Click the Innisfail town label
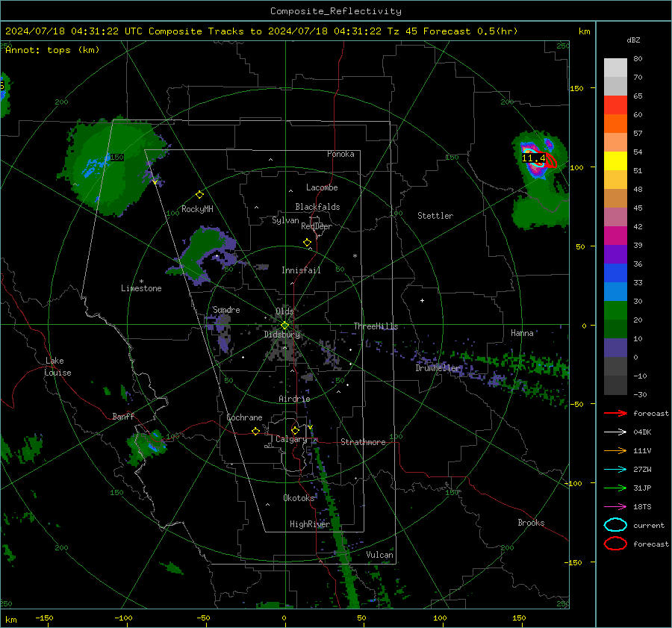The width and height of the screenshot is (672, 628). (x=301, y=270)
